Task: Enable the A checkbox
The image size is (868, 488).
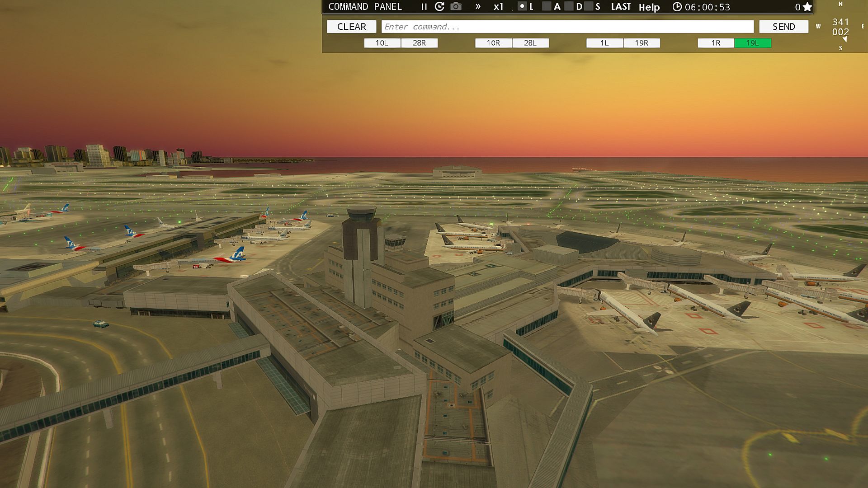Action: click(547, 6)
